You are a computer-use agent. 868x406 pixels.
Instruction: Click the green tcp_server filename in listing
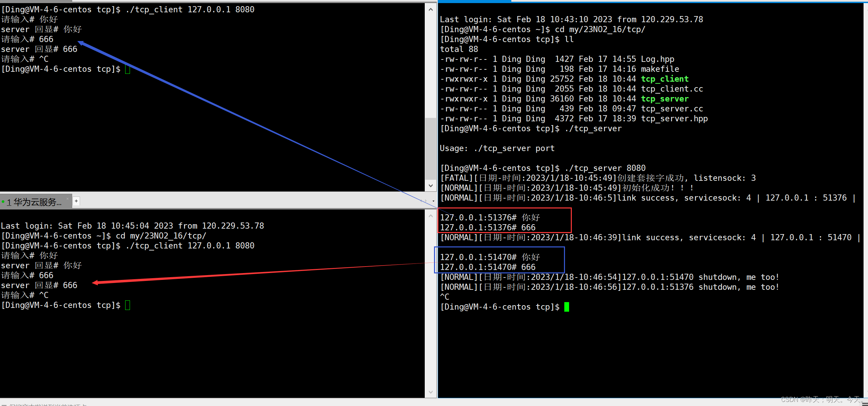pyautogui.click(x=664, y=99)
